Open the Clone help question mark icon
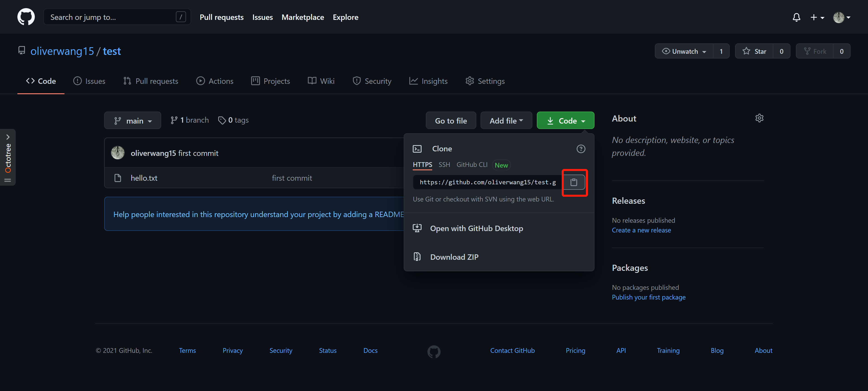Screen dimensions: 868x391 tap(580, 149)
